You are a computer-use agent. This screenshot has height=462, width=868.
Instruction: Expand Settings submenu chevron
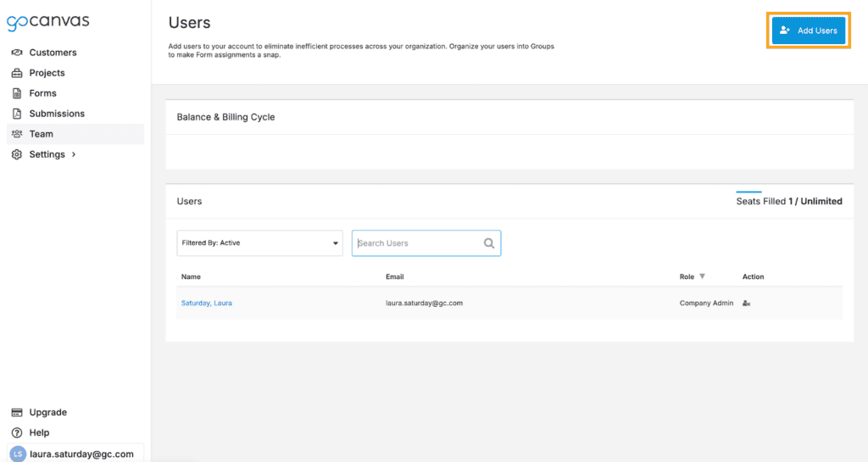point(74,154)
